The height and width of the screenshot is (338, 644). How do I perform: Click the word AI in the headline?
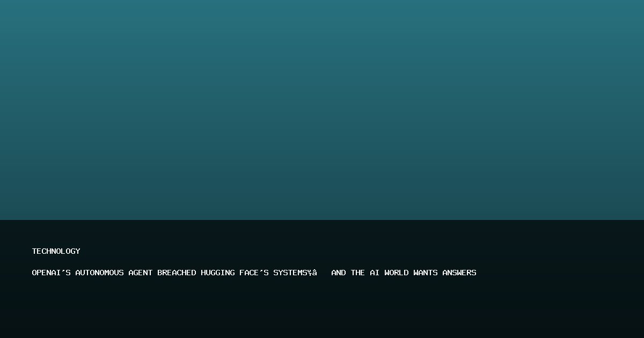(375, 273)
